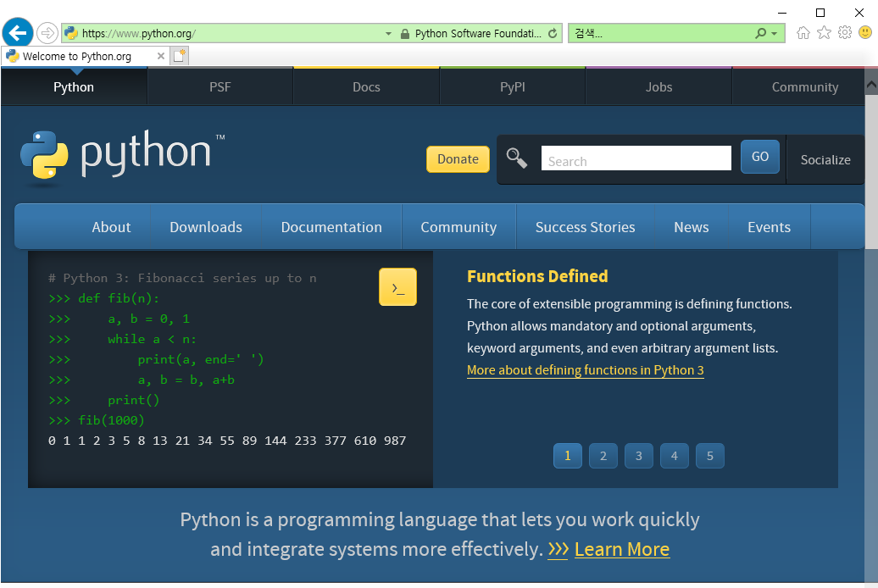Open the Tools gear icon

pyautogui.click(x=844, y=32)
